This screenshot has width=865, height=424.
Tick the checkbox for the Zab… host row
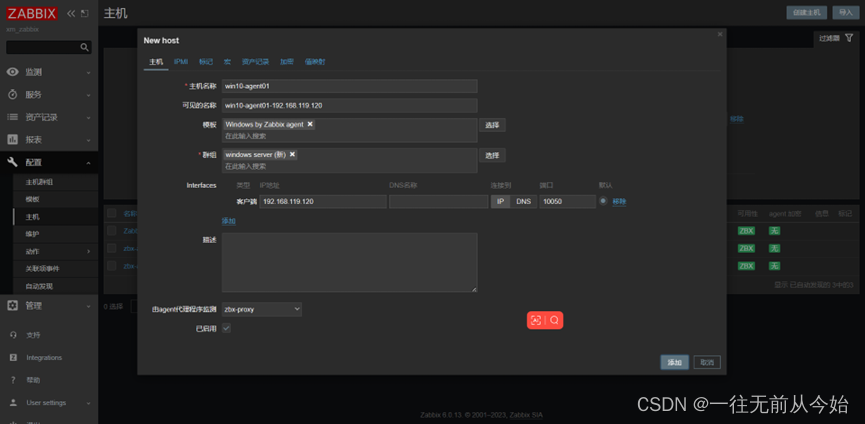click(112, 230)
